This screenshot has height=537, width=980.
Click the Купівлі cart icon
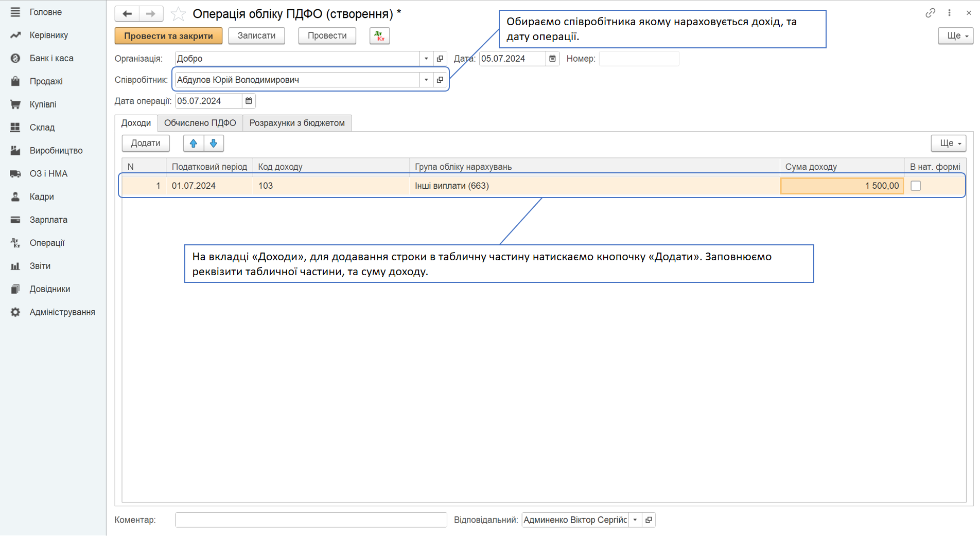tap(15, 104)
